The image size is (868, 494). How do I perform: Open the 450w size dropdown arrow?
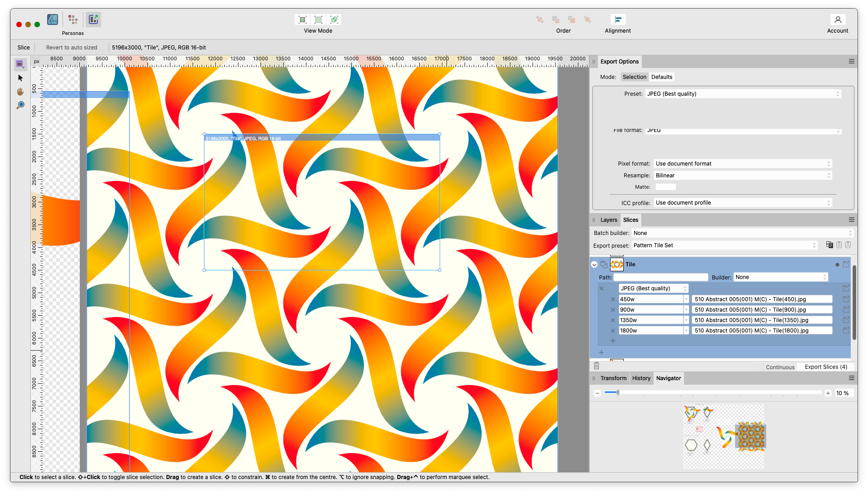point(686,299)
